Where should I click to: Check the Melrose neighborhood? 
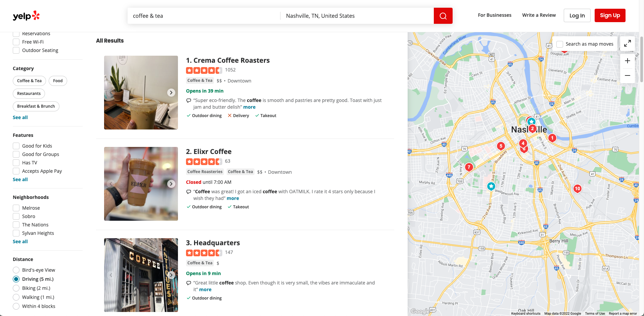pos(16,208)
